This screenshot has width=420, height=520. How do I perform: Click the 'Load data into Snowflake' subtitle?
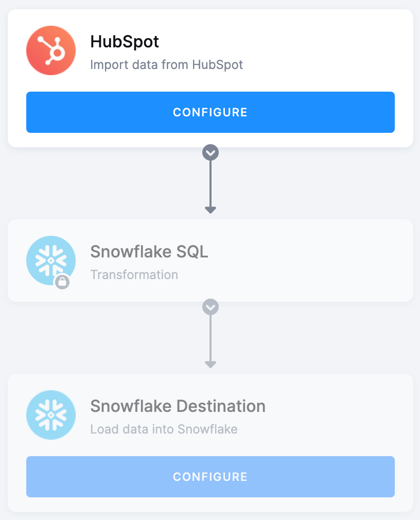[164, 429]
